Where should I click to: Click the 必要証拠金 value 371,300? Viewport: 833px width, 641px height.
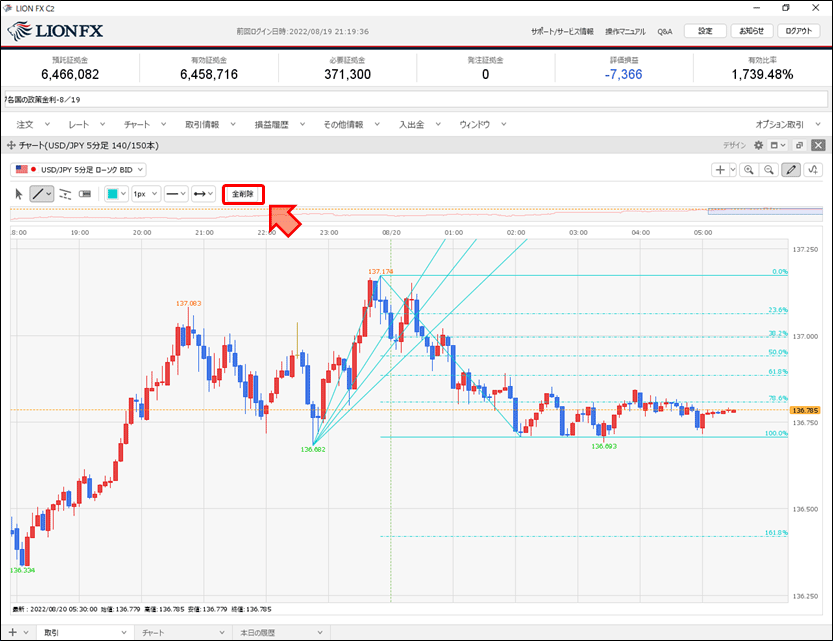(347, 74)
